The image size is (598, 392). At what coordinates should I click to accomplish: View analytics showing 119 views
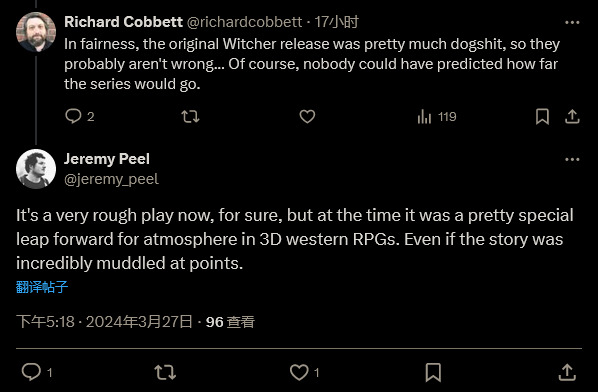click(x=437, y=116)
